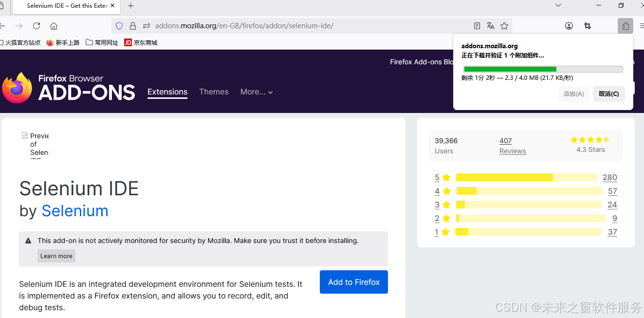Click the Selenium IDE preview image
Screen dimensions: 644x318
click(35, 145)
